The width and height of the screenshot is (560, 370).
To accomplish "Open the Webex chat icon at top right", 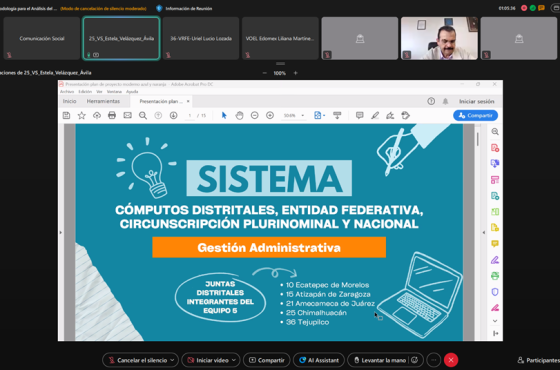I will coord(541,8).
